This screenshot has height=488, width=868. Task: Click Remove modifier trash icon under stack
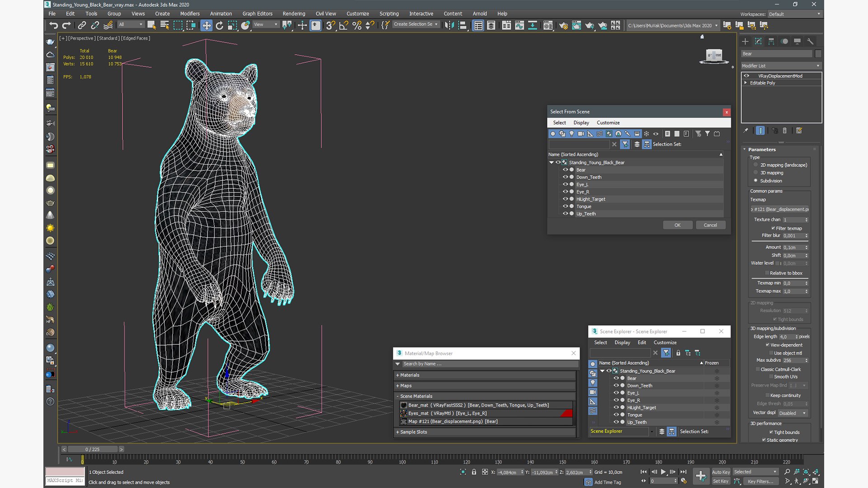click(x=785, y=131)
